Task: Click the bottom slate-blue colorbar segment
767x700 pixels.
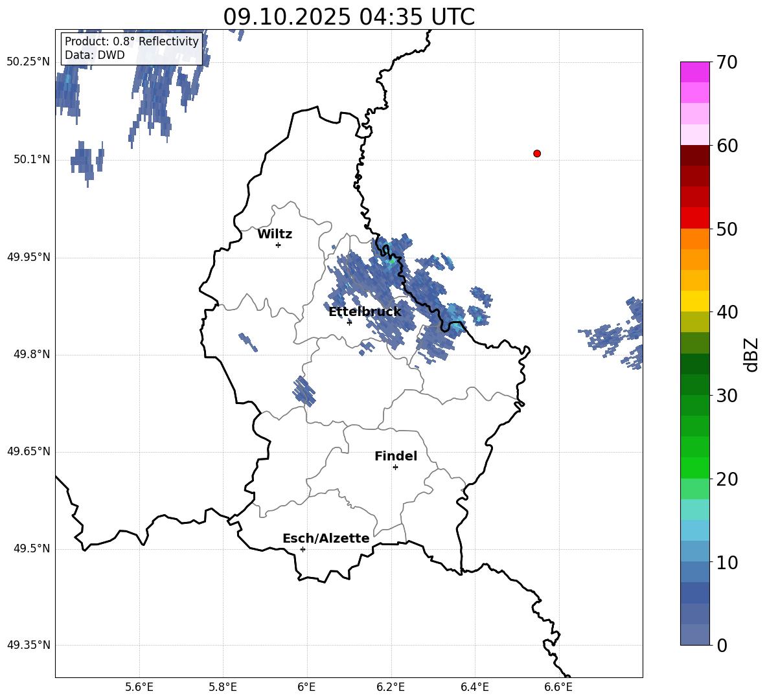Action: coord(694,635)
